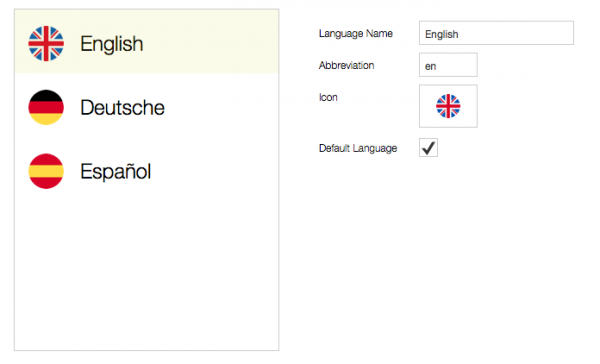Focus the Language Name input field
Image resolution: width=600 pixels, height=364 pixels.
coord(496,33)
